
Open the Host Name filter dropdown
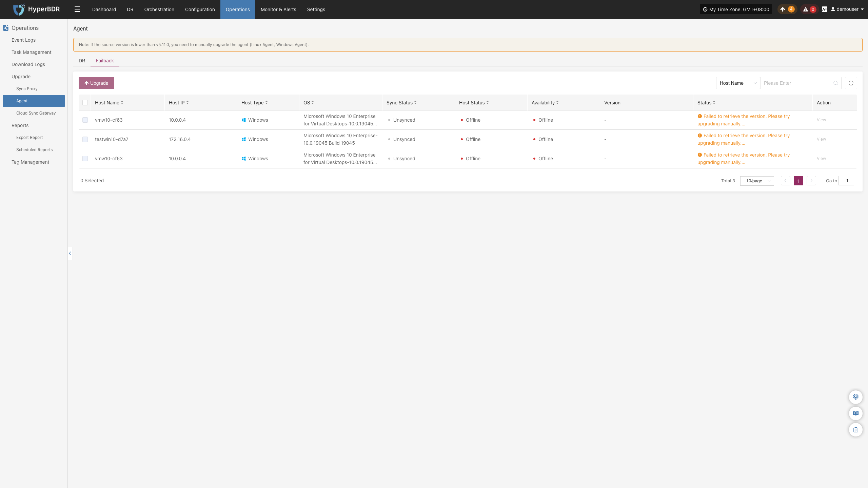(738, 83)
